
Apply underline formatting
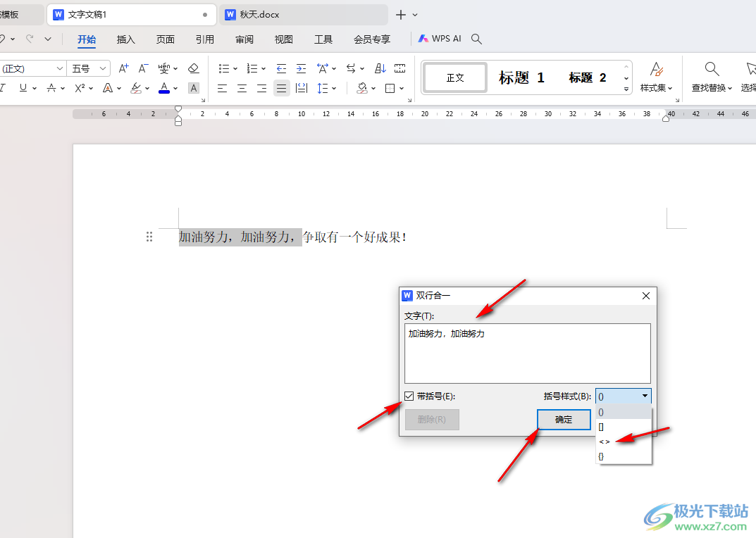(23, 88)
